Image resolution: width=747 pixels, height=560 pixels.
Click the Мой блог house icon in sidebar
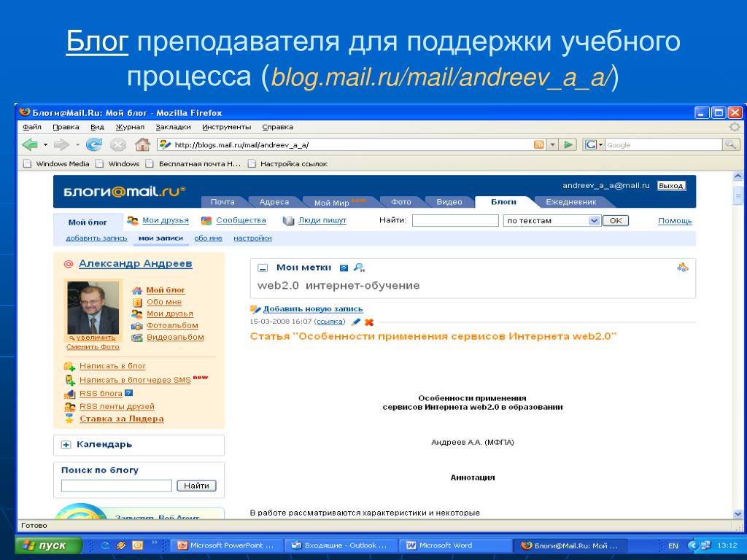coord(136,290)
